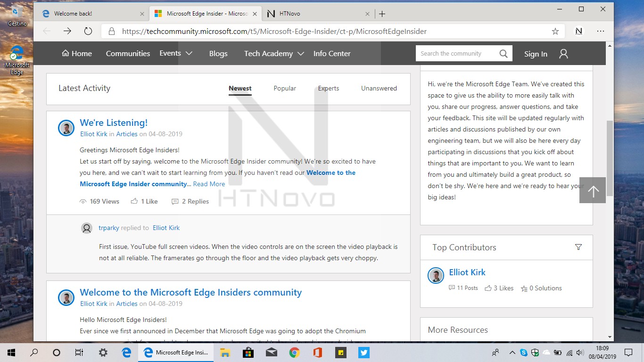Image resolution: width=644 pixels, height=362 pixels.
Task: Click the search magnifier in the community search bar
Action: point(504,53)
